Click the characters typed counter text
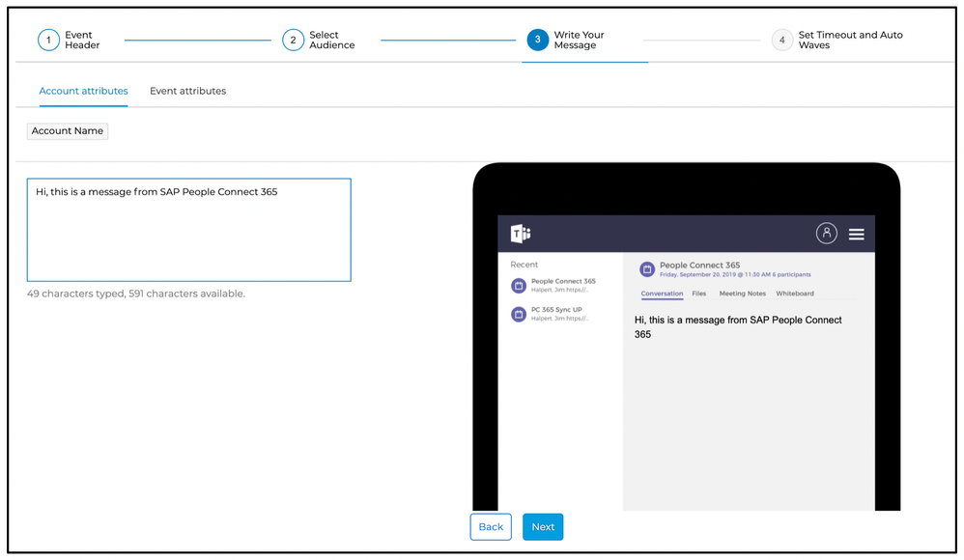The width and height of the screenshot is (964, 560). [x=136, y=294]
